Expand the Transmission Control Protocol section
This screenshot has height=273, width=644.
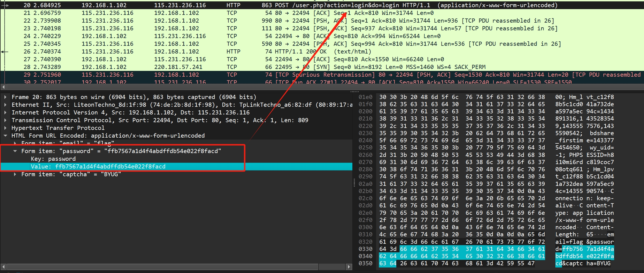pos(6,120)
